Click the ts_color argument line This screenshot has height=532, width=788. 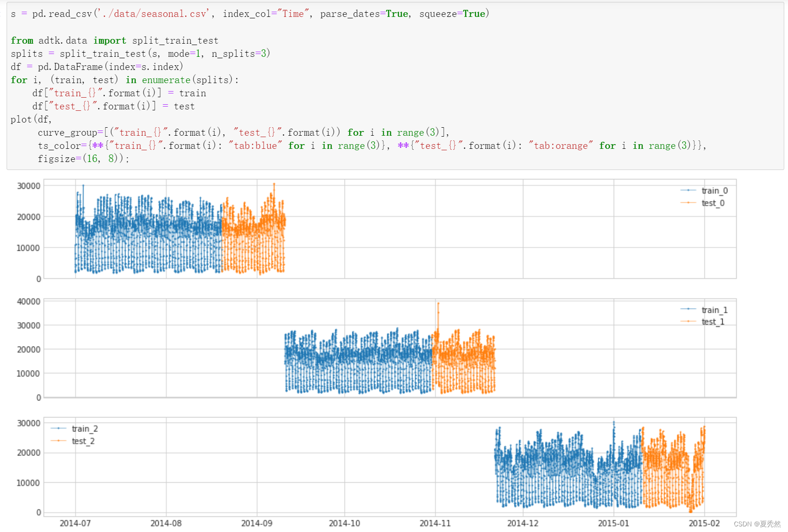(372, 146)
